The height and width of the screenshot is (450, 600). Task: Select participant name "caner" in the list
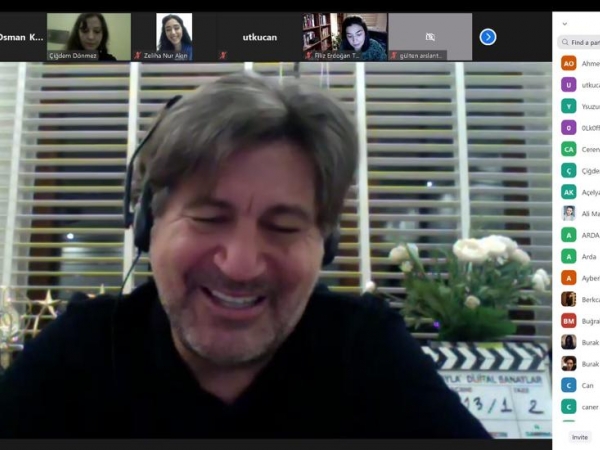pyautogui.click(x=590, y=407)
